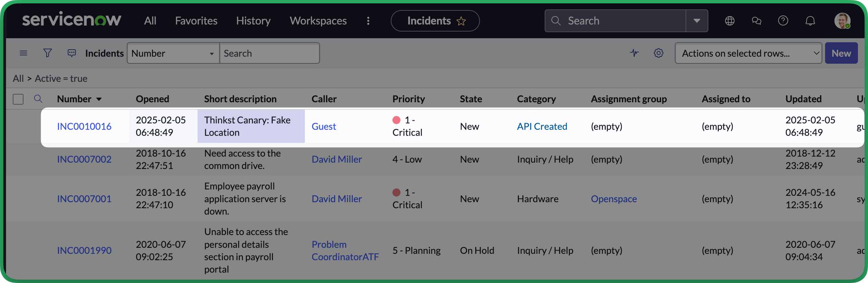This screenshot has height=283, width=868.
Task: Open the more options vertical dots menu
Action: click(x=368, y=21)
